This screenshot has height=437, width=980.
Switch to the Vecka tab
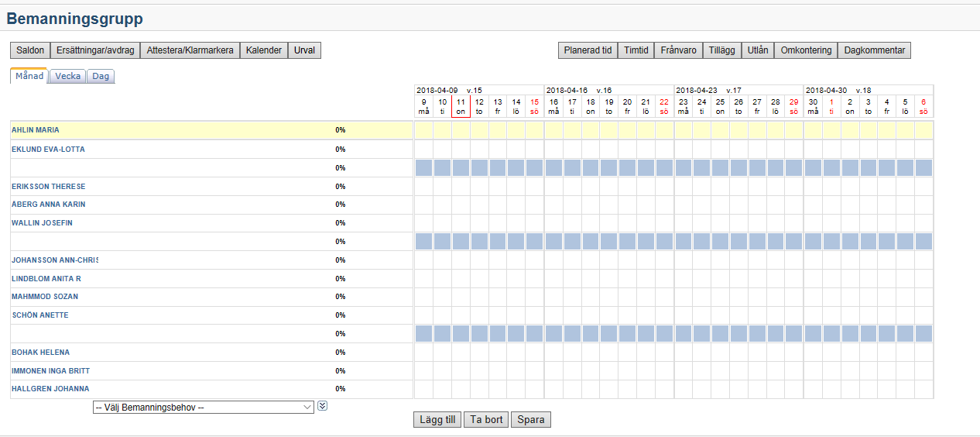(67, 76)
